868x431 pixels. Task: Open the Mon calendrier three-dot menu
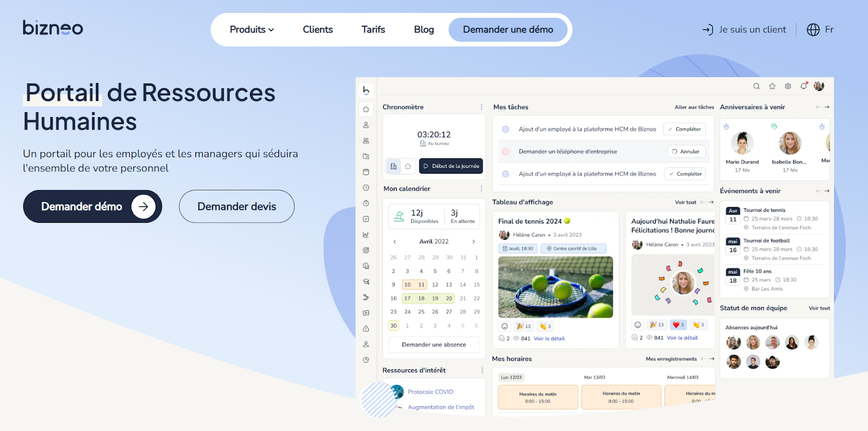click(x=481, y=189)
